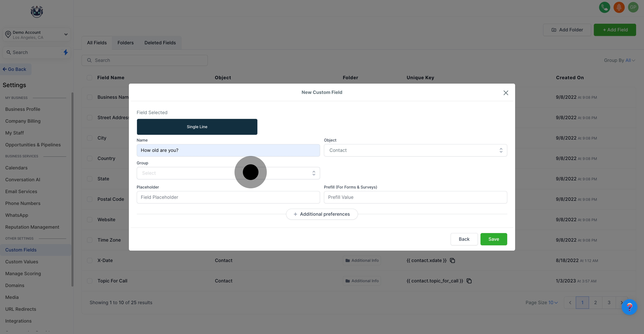The image size is (644, 334).
Task: Copy the contact.topic_for_call key
Action: coord(469,281)
